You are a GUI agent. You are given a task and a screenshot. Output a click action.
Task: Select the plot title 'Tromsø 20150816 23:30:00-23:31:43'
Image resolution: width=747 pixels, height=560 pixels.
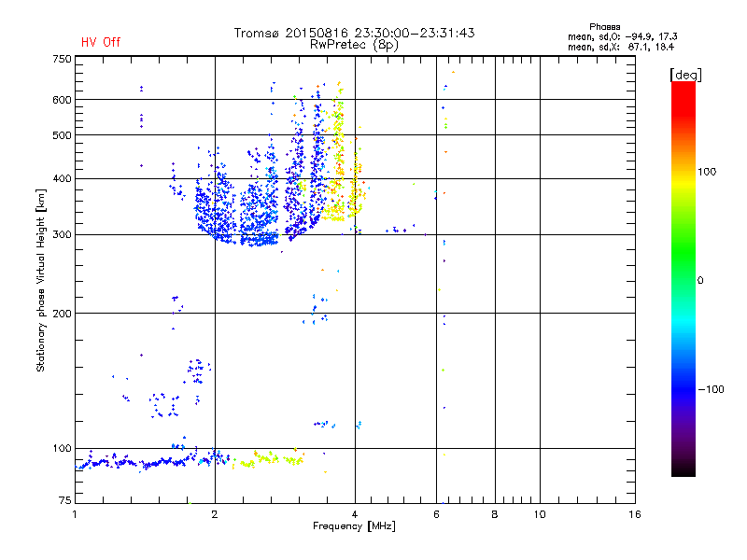click(x=354, y=33)
